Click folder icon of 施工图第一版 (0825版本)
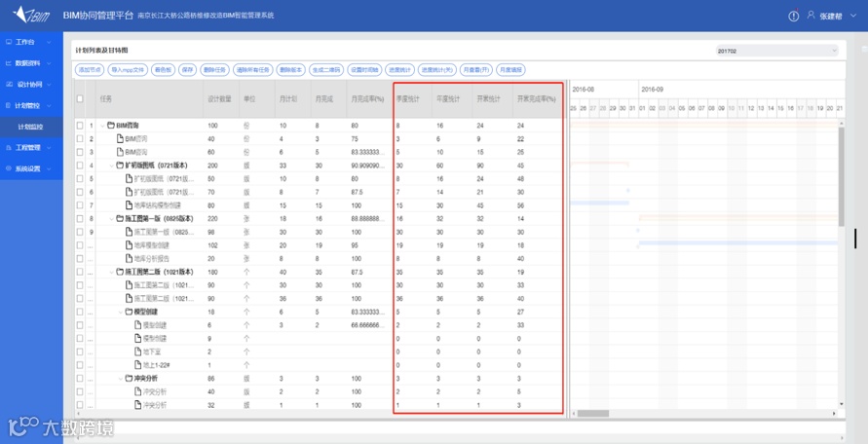 point(120,219)
